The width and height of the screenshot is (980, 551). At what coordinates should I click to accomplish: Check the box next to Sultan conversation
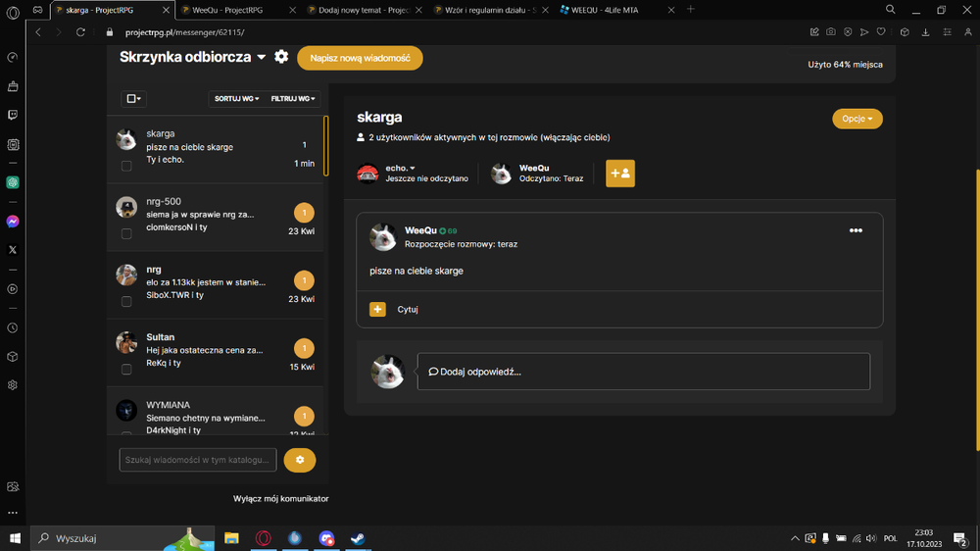point(126,369)
